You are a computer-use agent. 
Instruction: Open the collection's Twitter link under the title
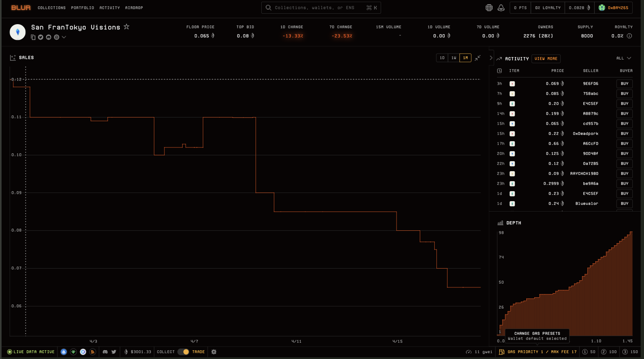pos(41,37)
